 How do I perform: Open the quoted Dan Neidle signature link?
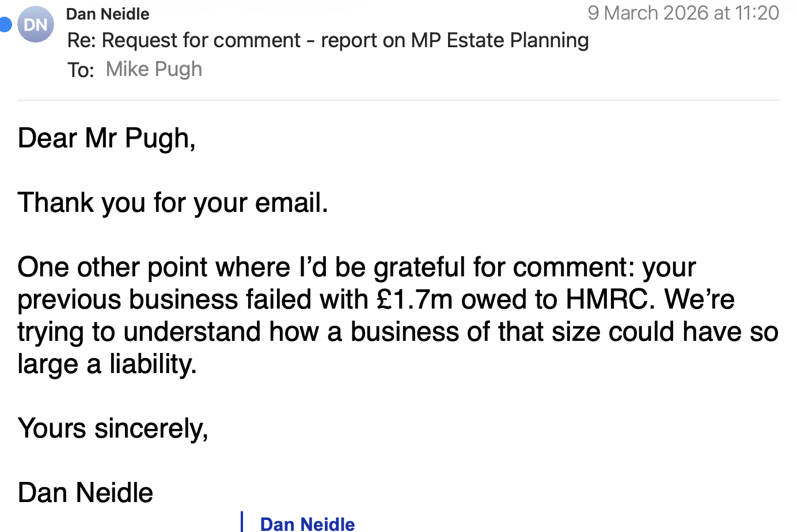point(307,524)
